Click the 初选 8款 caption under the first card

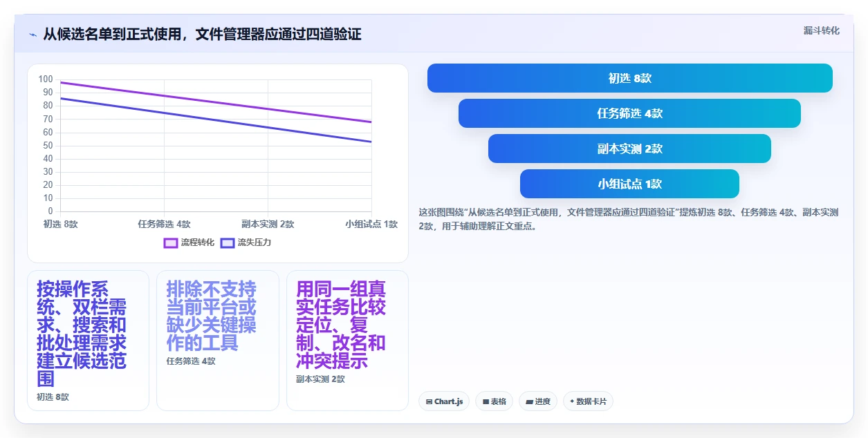coord(53,397)
